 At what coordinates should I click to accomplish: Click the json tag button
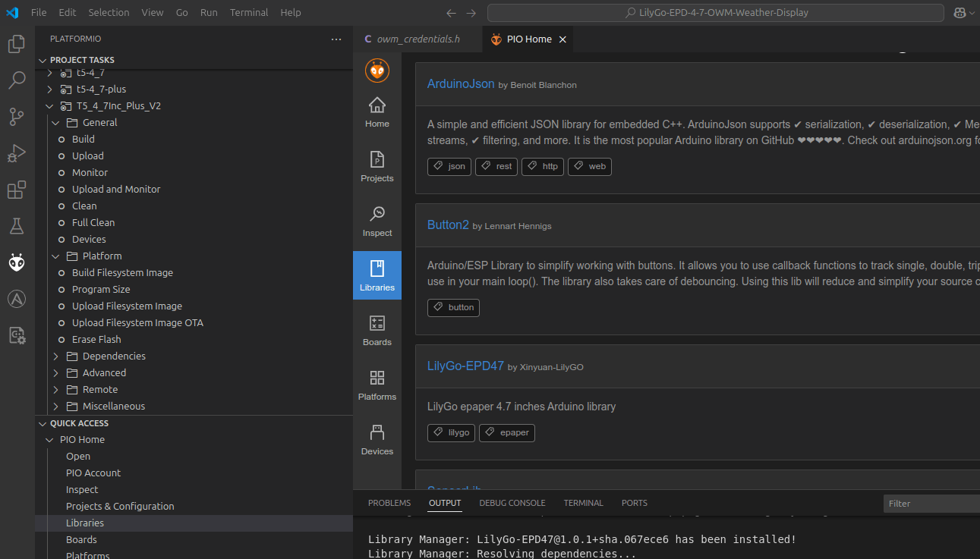(449, 167)
